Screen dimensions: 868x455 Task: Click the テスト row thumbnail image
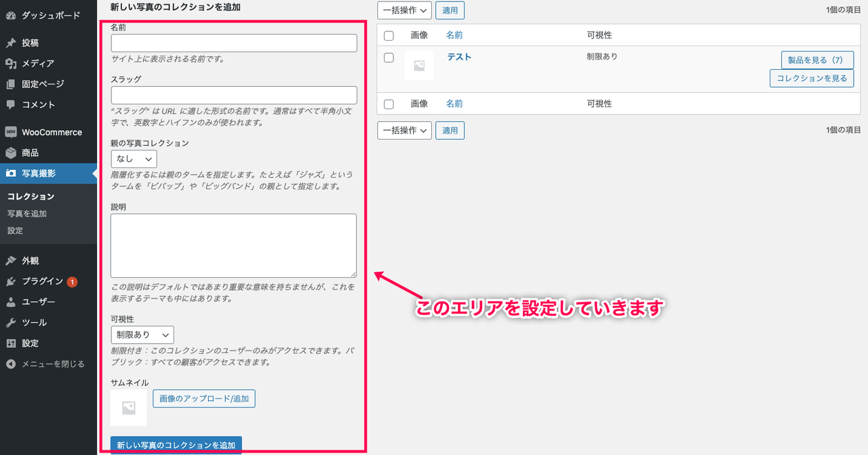[419, 66]
